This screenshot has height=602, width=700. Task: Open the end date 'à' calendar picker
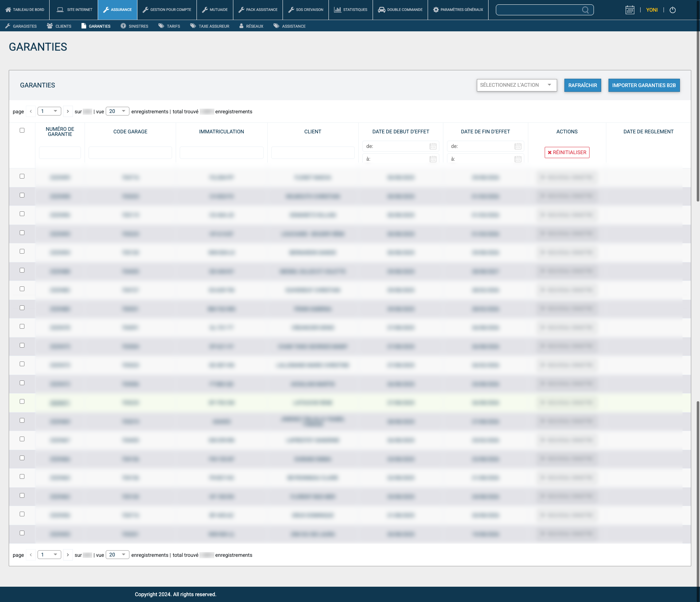[x=518, y=159]
